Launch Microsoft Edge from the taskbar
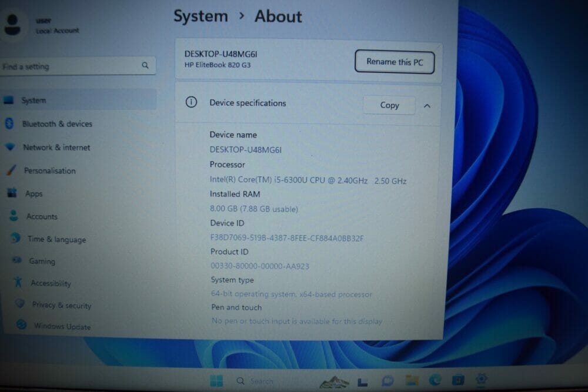Image resolution: width=588 pixels, height=392 pixels. (435, 380)
